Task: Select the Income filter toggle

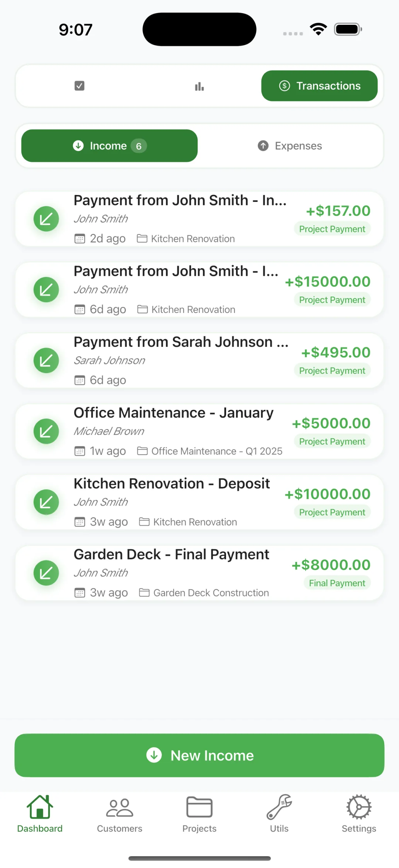Action: 109,146
